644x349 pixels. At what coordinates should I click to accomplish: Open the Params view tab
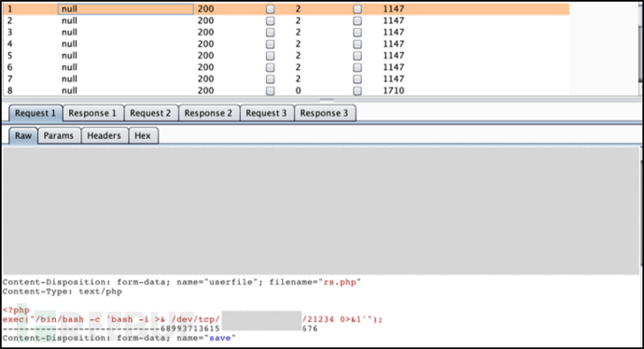coord(59,136)
